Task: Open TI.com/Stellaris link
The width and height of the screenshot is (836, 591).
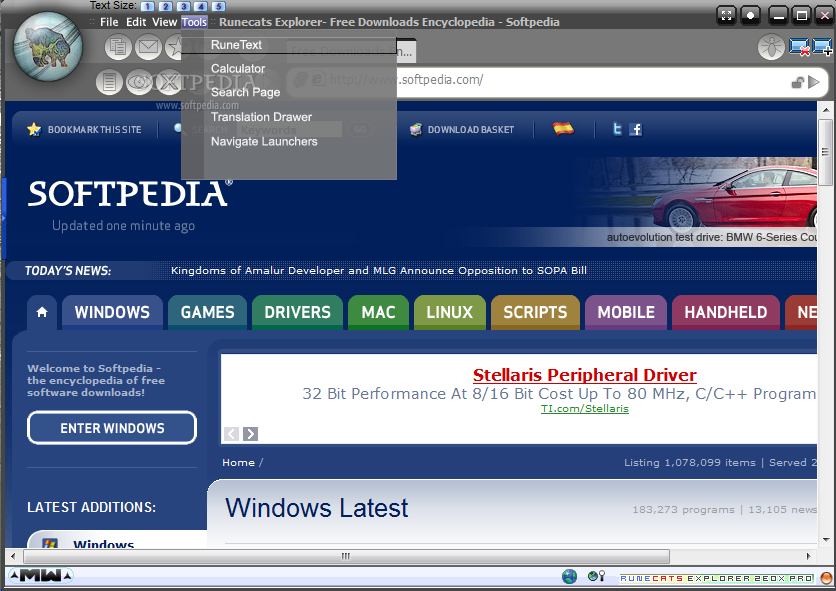Action: (x=584, y=409)
